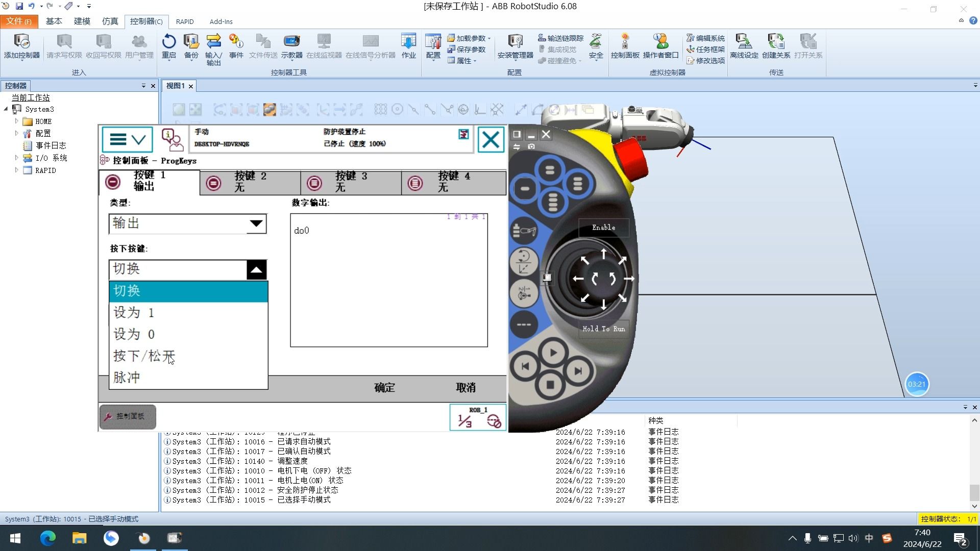Click the FlexPendant screenshot camera icon
This screenshot has width=980, height=551.
click(531, 147)
